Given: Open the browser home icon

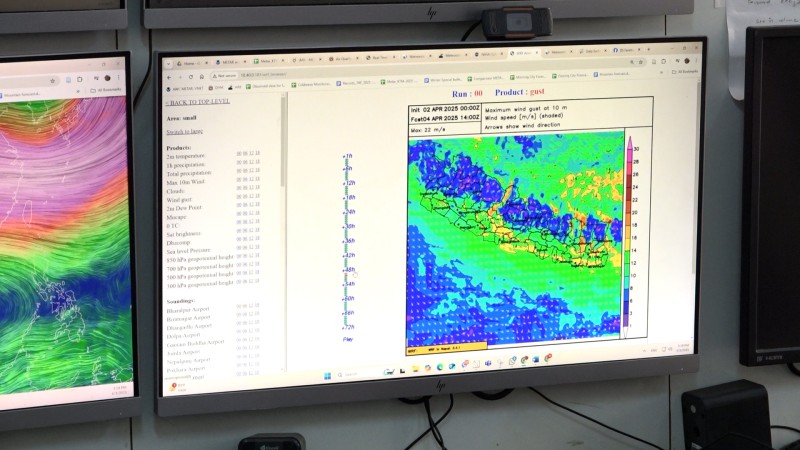Looking at the screenshot, I should tap(202, 77).
